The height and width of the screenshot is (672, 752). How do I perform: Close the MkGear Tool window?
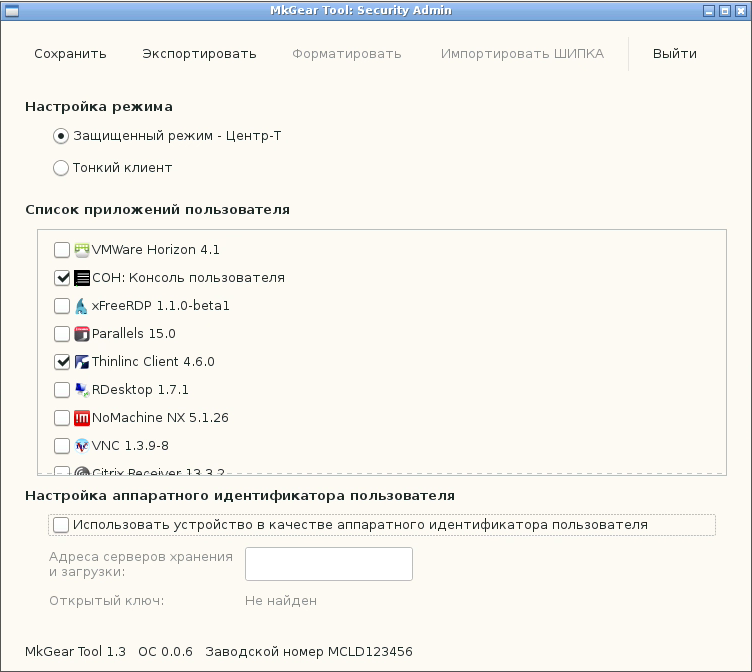click(741, 11)
